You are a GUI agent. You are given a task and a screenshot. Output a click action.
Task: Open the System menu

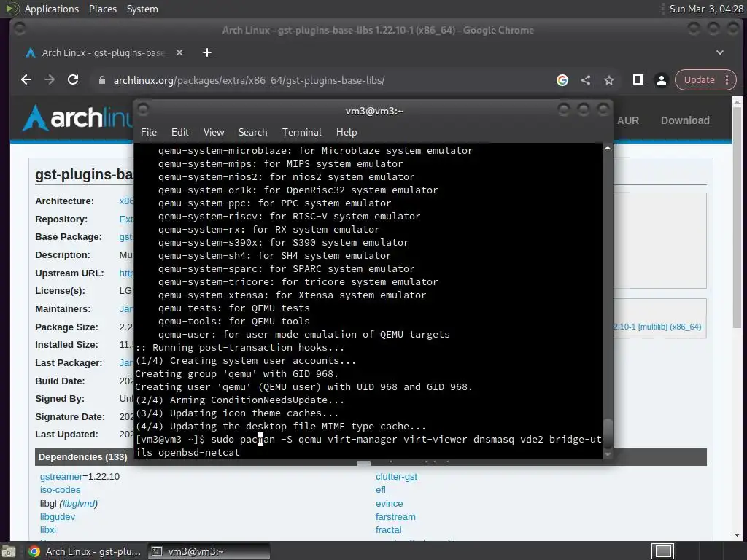pyautogui.click(x=142, y=9)
